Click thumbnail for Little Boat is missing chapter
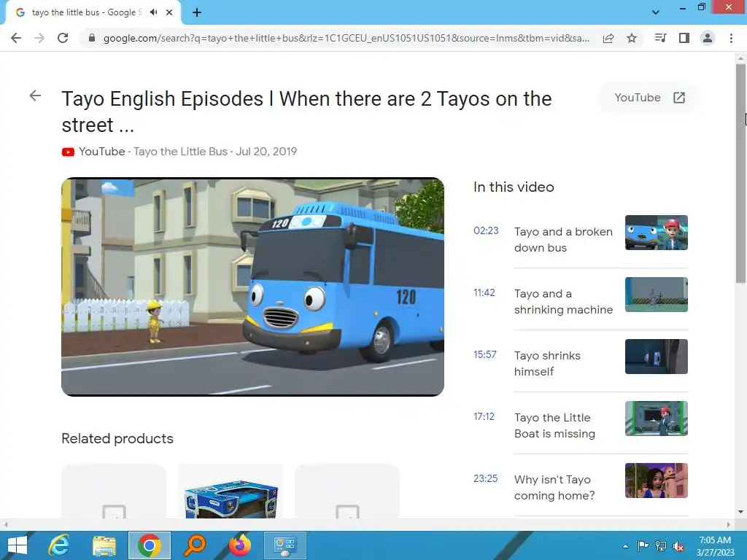747x560 pixels. (x=656, y=418)
